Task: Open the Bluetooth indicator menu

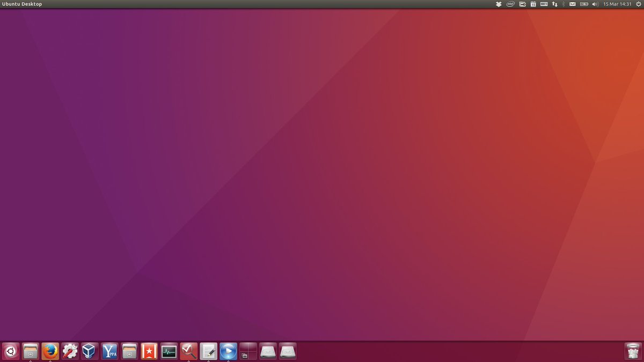Action: 563,4
